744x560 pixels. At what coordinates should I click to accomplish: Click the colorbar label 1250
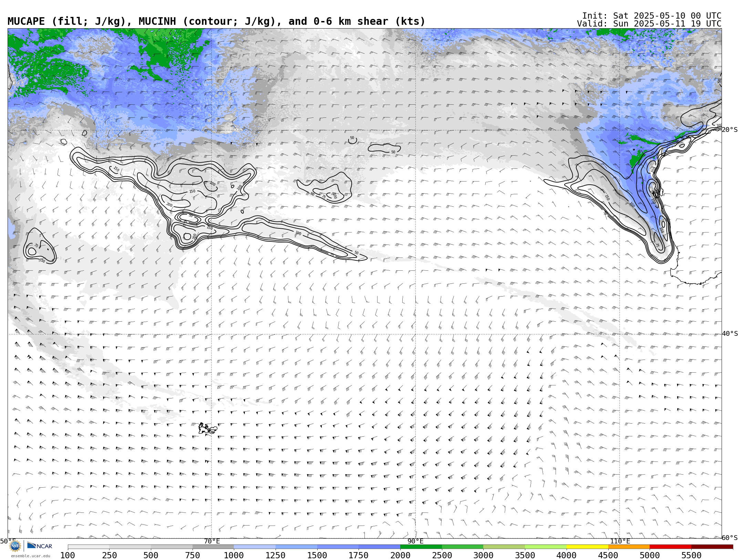tap(276, 556)
